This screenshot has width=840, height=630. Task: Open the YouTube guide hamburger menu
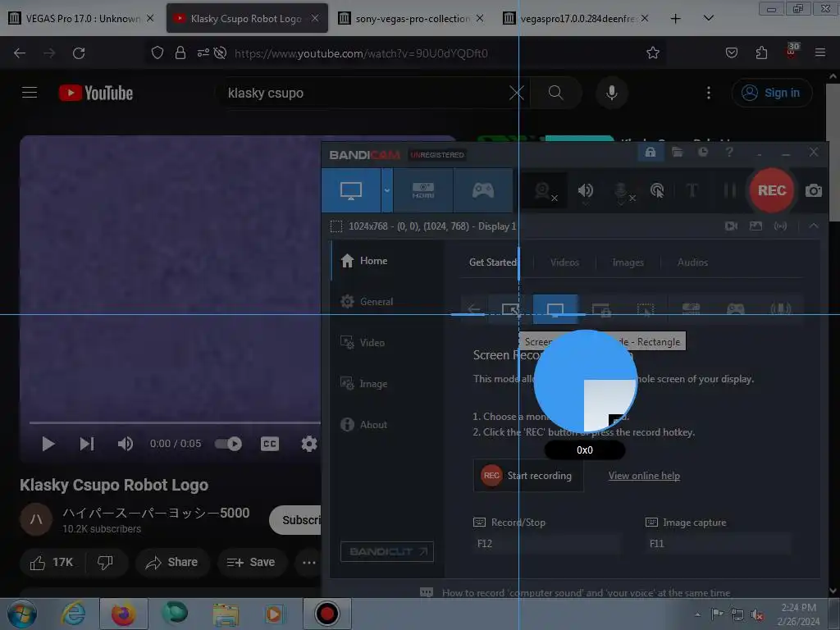point(30,93)
